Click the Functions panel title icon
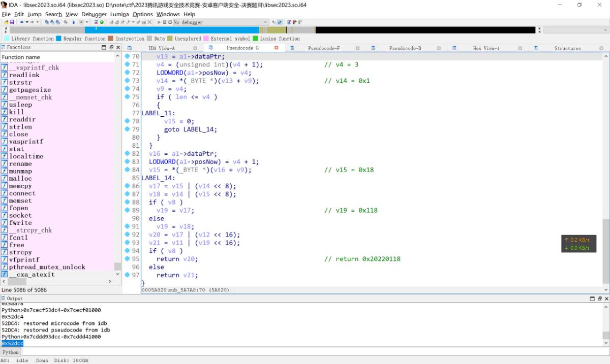Image resolution: width=610 pixels, height=364 pixels. (4, 47)
